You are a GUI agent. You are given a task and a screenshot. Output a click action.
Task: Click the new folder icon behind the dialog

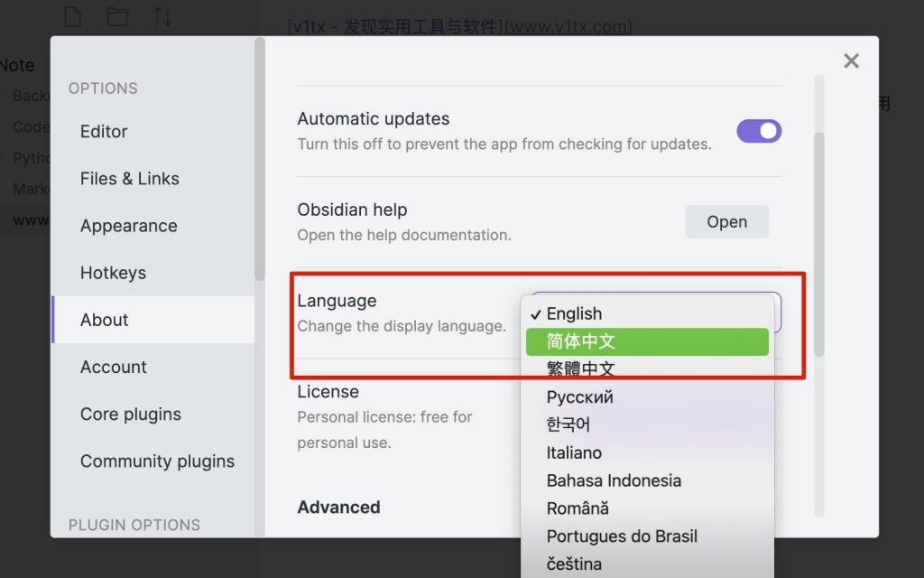117,16
